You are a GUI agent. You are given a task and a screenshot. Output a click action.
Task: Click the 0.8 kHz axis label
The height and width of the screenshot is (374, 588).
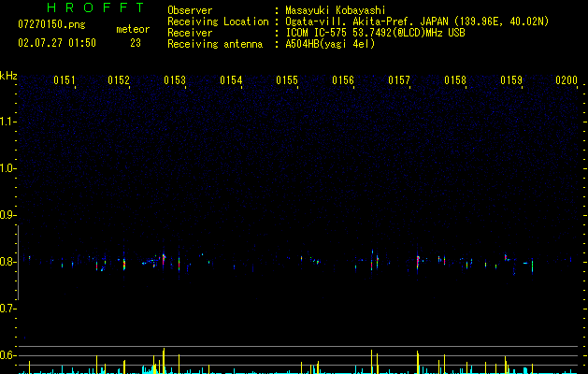point(7,262)
